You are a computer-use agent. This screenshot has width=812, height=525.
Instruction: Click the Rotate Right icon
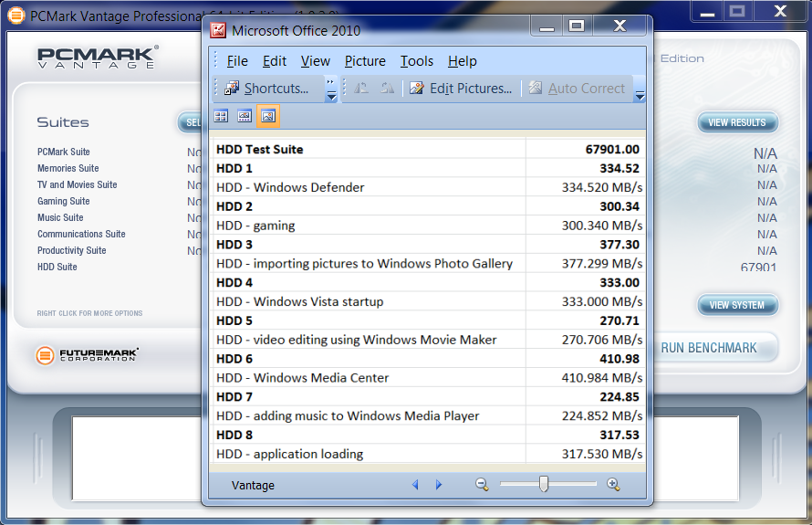(x=388, y=89)
